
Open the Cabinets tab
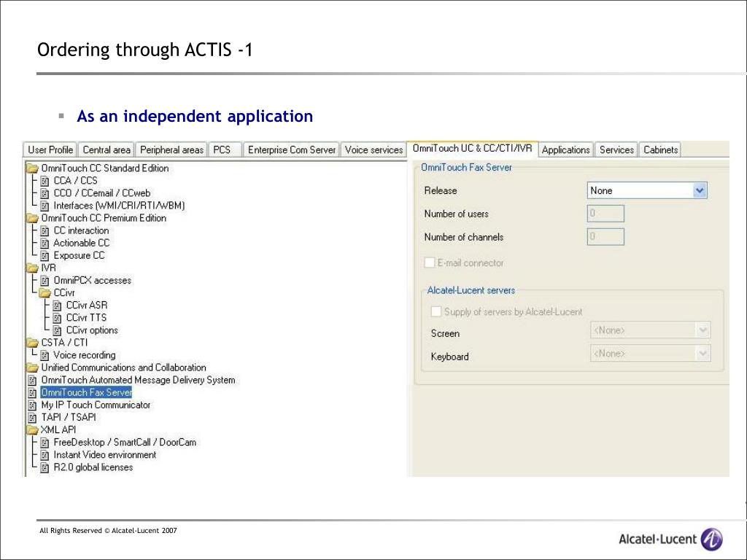tap(660, 149)
